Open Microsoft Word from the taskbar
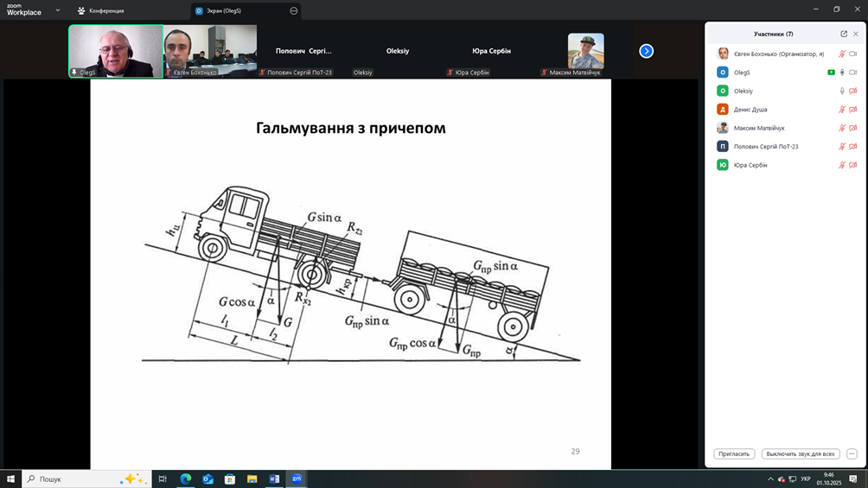Image resolution: width=868 pixels, height=488 pixels. pyautogui.click(x=274, y=478)
